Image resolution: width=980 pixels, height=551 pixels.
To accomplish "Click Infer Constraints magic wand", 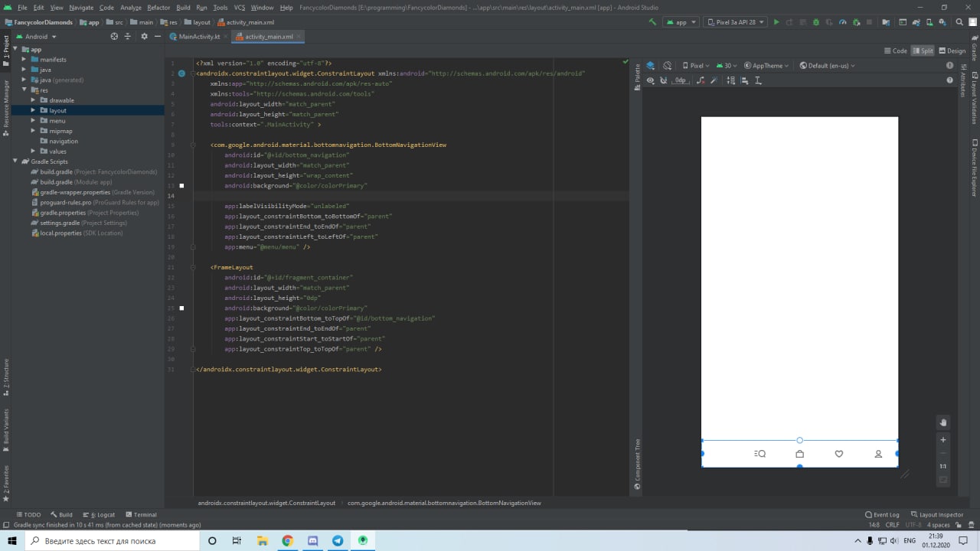I will 714,80.
